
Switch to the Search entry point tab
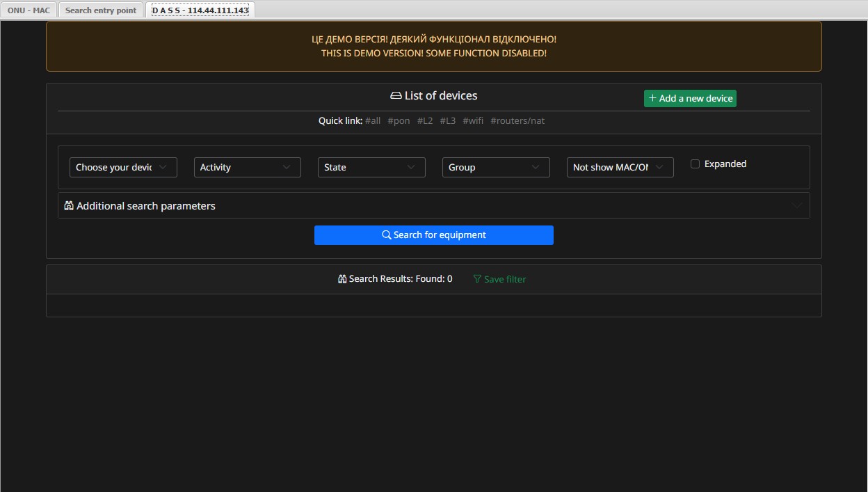coord(101,10)
